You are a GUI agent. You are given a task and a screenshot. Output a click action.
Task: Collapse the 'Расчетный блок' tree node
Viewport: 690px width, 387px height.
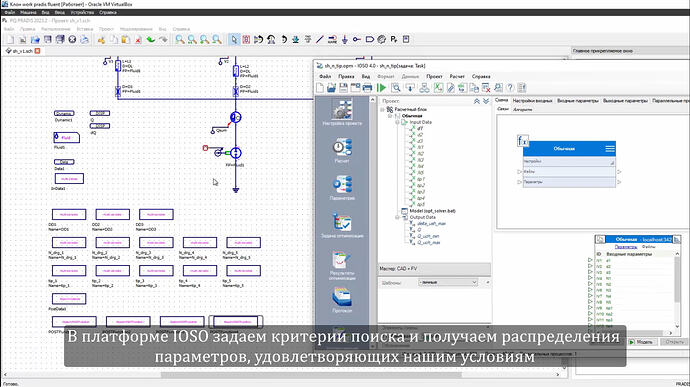coord(382,109)
